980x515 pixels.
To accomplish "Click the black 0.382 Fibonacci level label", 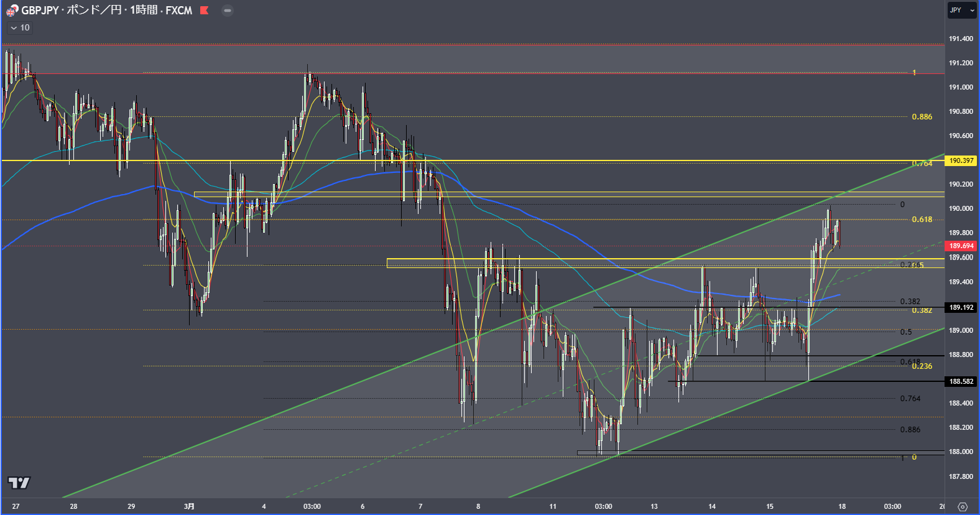I will tap(910, 302).
